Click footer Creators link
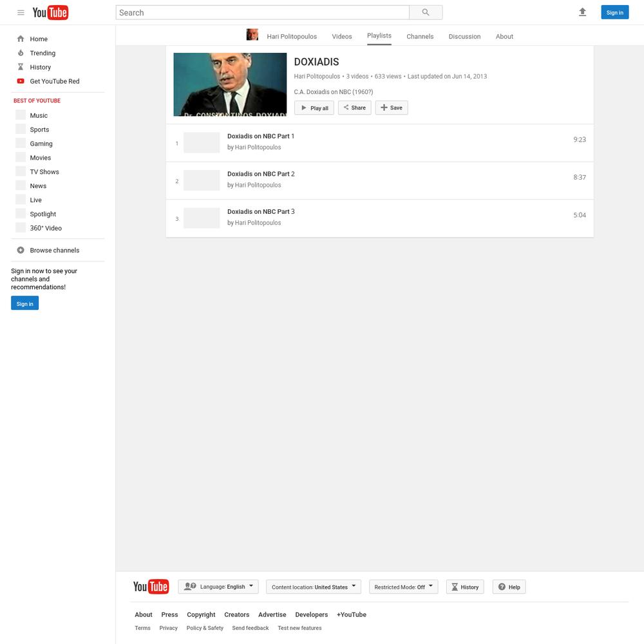Viewport: 644px width, 644px height. pyautogui.click(x=236, y=614)
